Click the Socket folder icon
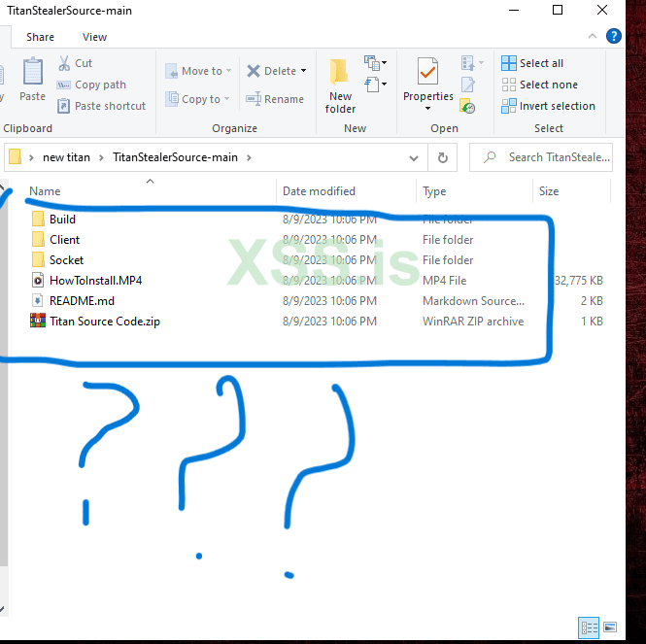Image resolution: width=646 pixels, height=644 pixels. (38, 259)
